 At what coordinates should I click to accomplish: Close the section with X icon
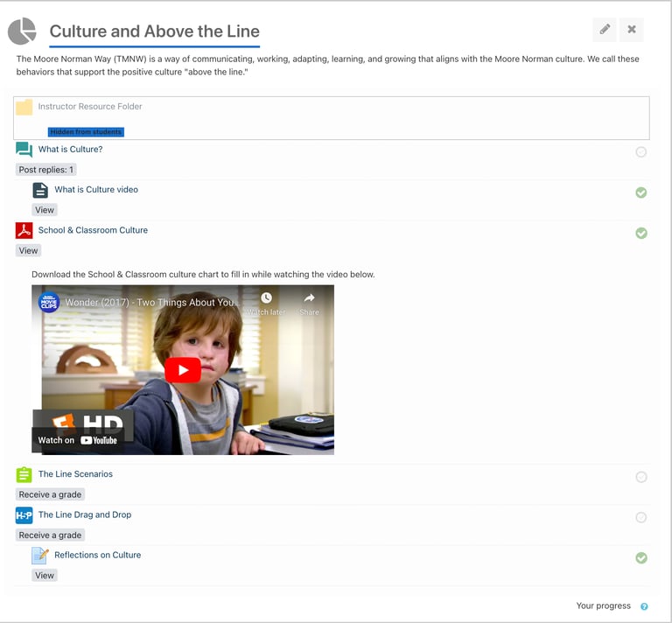631,30
